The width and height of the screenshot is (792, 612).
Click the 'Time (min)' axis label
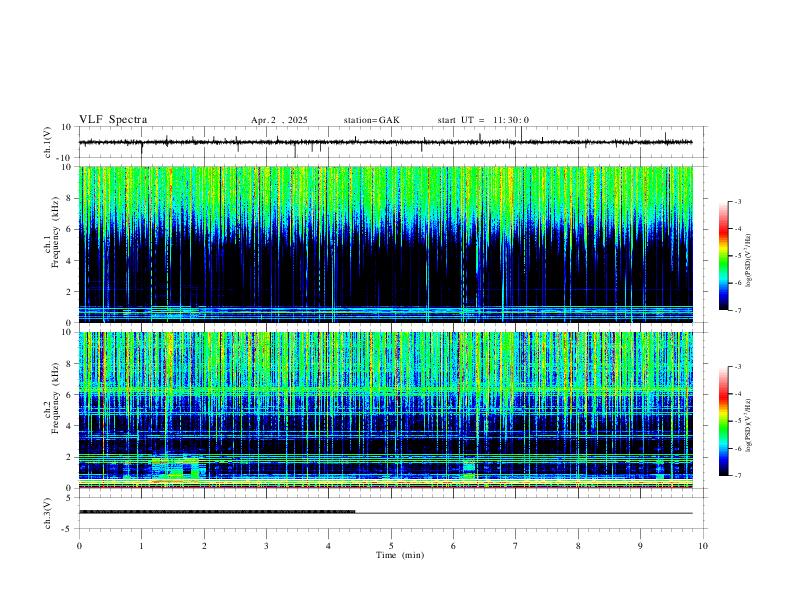tap(400, 555)
